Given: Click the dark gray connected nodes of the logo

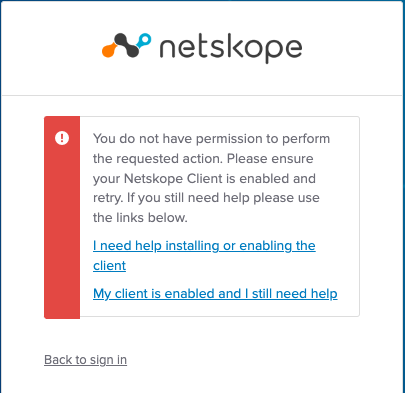Looking at the screenshot, I should point(126,45).
